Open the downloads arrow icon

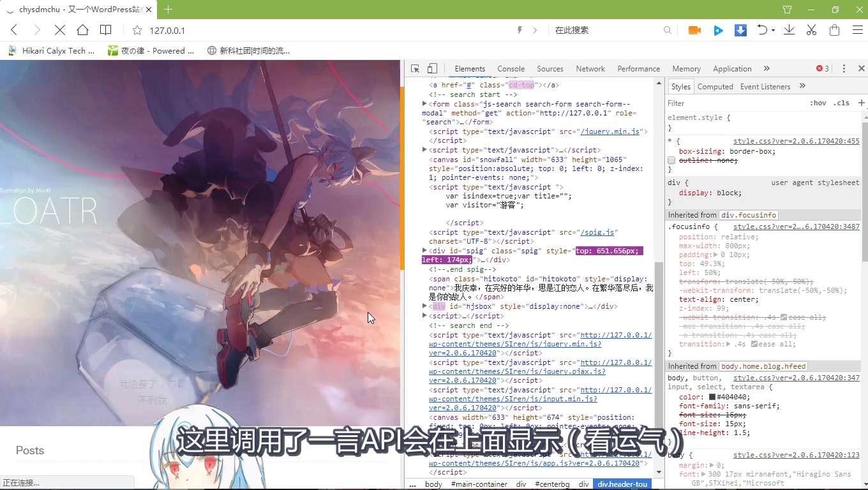tap(789, 30)
